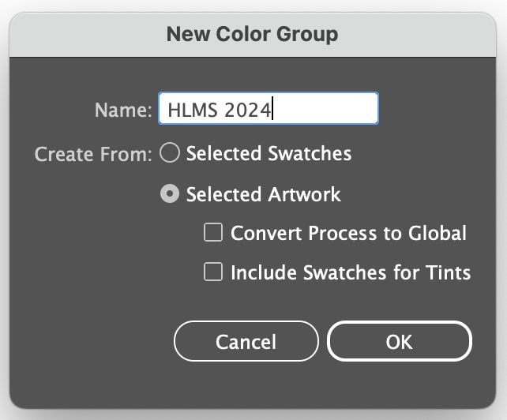Tick the Include Swatches for Tints checkbox
Screen dimensions: 507x420
click(x=213, y=272)
